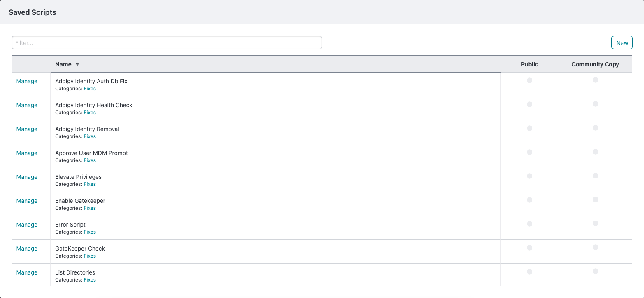Click inside the Filter text field
This screenshot has width=644, height=298.
tap(167, 43)
